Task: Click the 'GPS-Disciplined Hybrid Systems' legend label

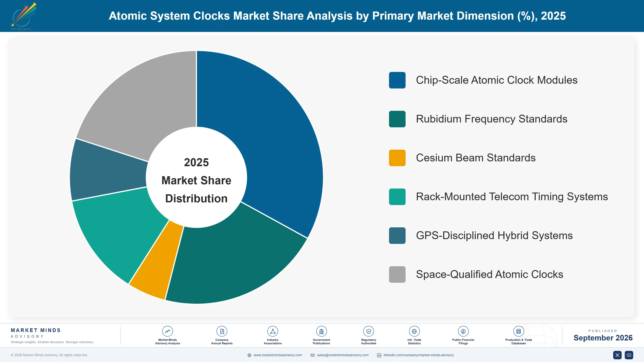Action: click(x=494, y=235)
